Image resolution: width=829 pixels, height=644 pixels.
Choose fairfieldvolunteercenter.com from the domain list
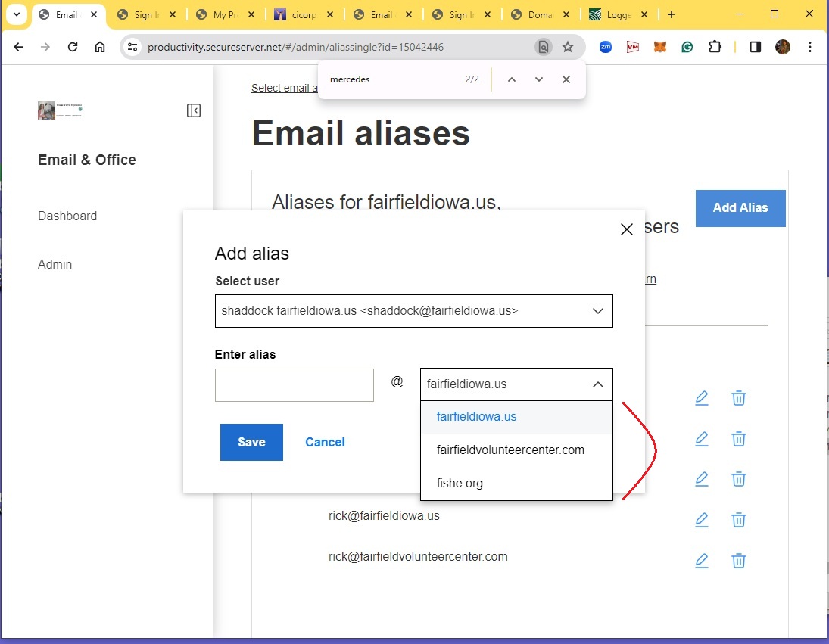click(x=510, y=450)
